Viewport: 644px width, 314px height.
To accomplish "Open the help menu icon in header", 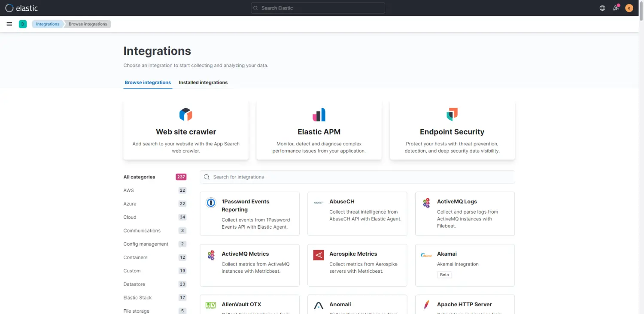I will (x=602, y=8).
